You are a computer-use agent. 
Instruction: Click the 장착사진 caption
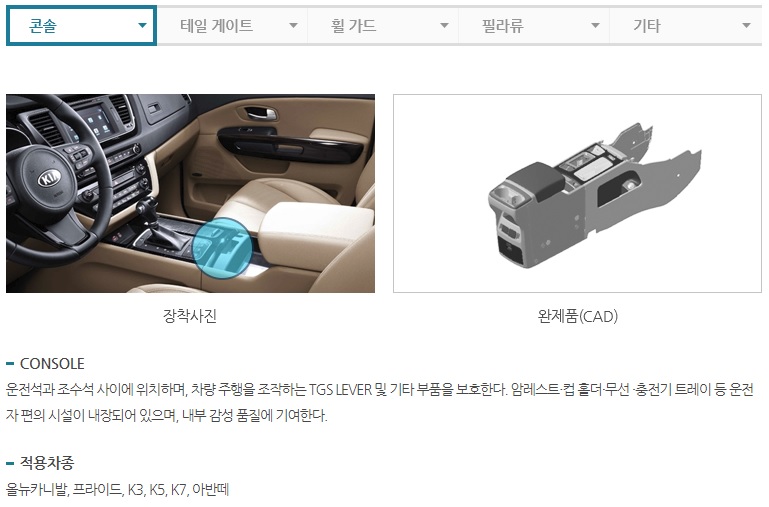[x=190, y=316]
